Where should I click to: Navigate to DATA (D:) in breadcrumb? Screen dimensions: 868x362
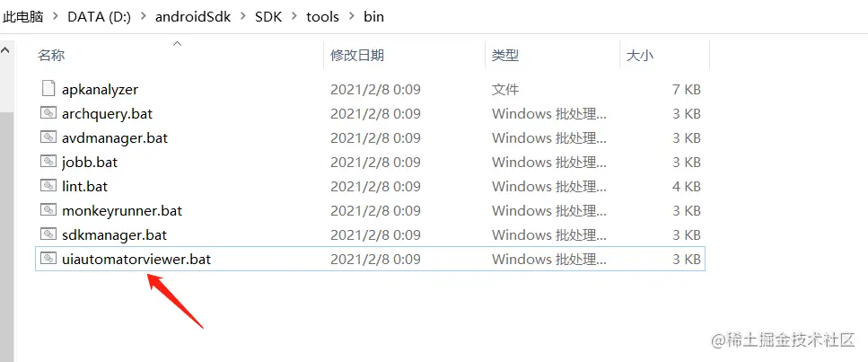tap(99, 17)
